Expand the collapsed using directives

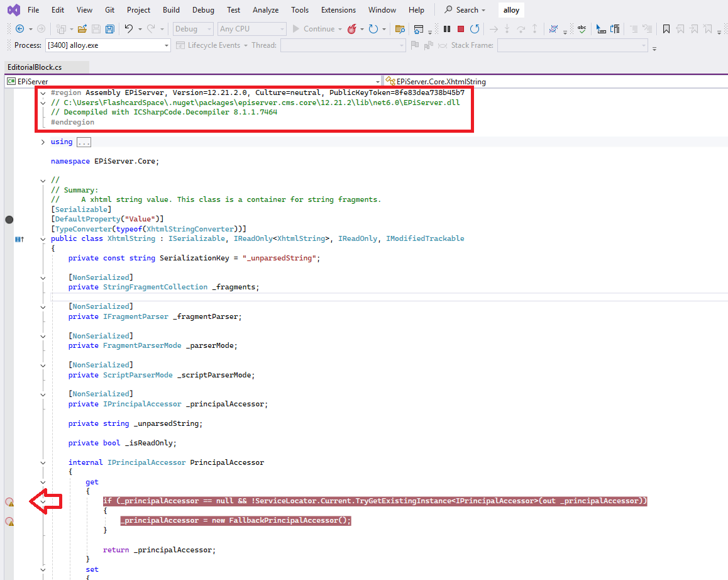[x=43, y=142]
